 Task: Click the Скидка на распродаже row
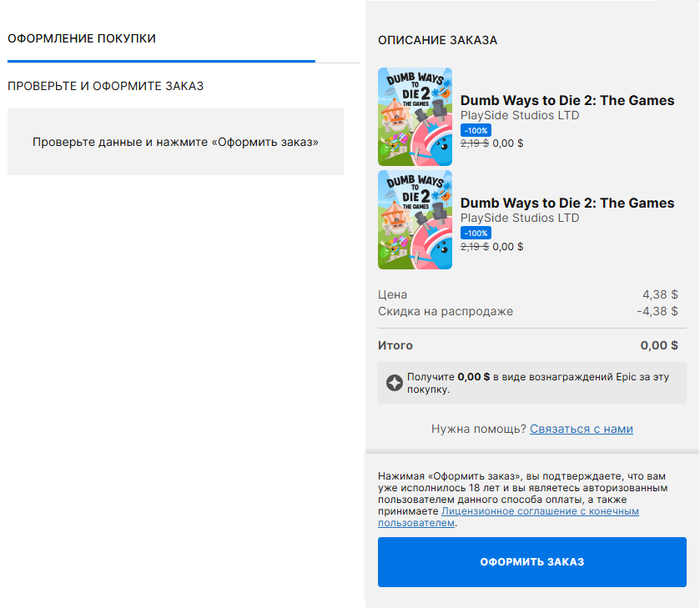click(x=445, y=312)
